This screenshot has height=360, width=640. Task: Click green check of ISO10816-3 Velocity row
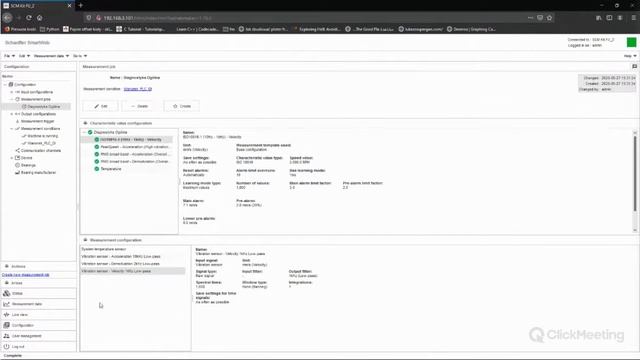click(97, 139)
